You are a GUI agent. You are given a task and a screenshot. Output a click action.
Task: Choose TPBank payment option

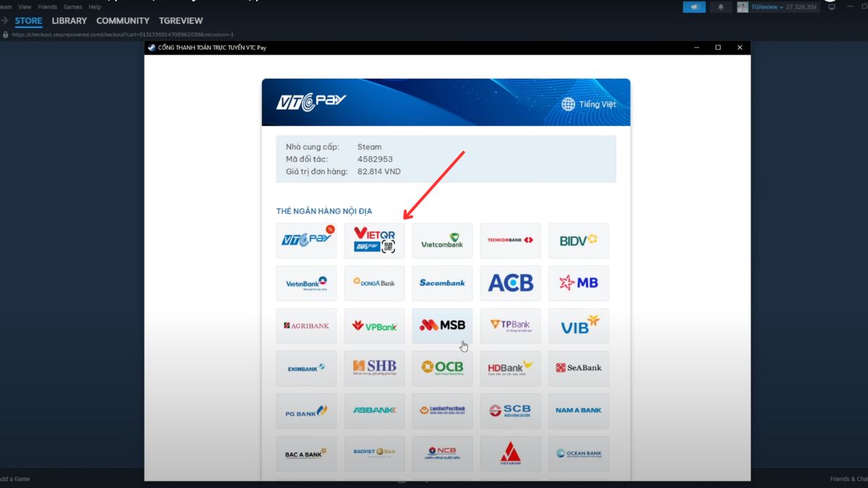pos(510,325)
